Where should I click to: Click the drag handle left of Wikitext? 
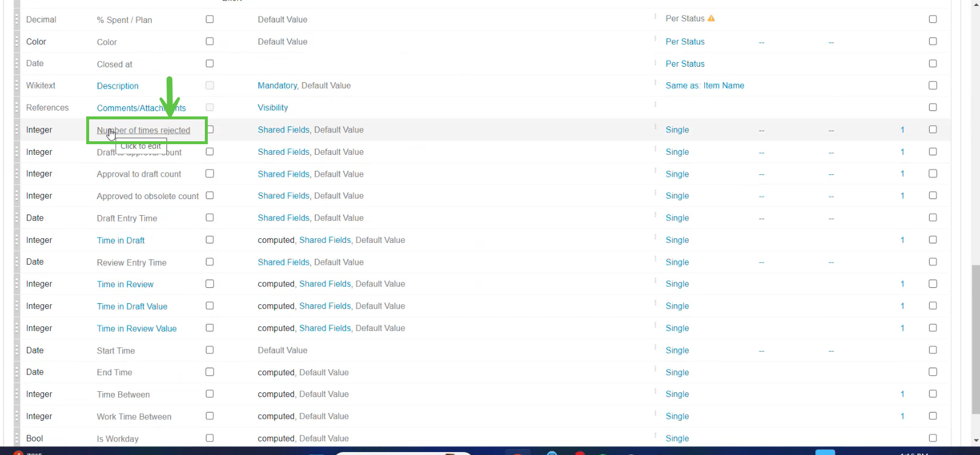point(17,86)
